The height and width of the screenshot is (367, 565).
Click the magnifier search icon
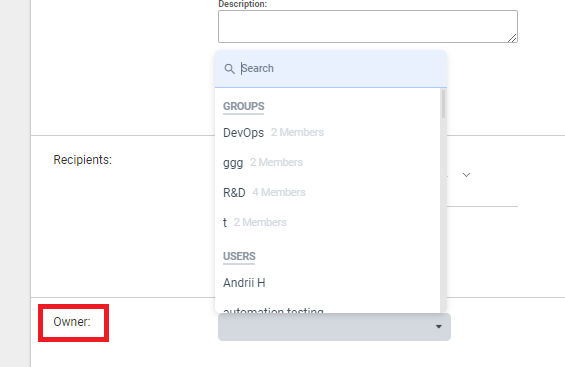[x=229, y=69]
